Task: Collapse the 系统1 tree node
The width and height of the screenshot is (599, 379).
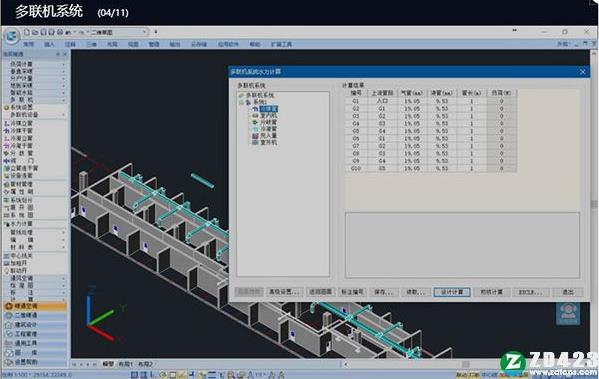Action: pyautogui.click(x=241, y=102)
